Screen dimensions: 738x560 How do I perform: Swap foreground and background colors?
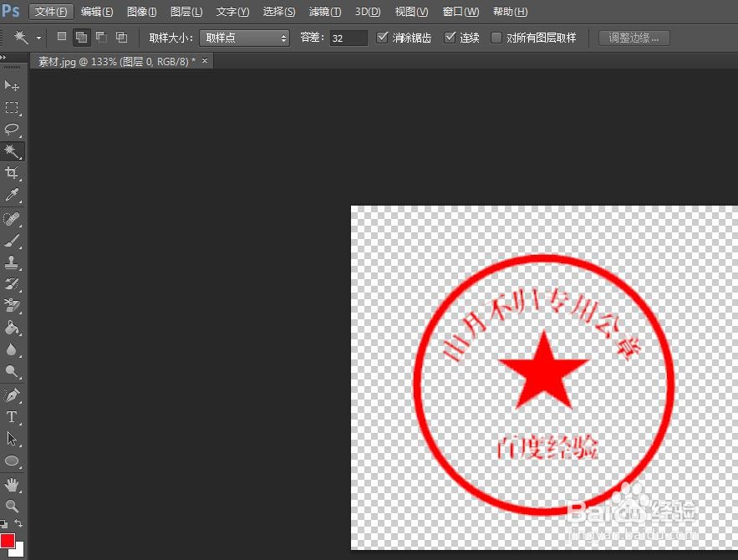click(x=18, y=523)
